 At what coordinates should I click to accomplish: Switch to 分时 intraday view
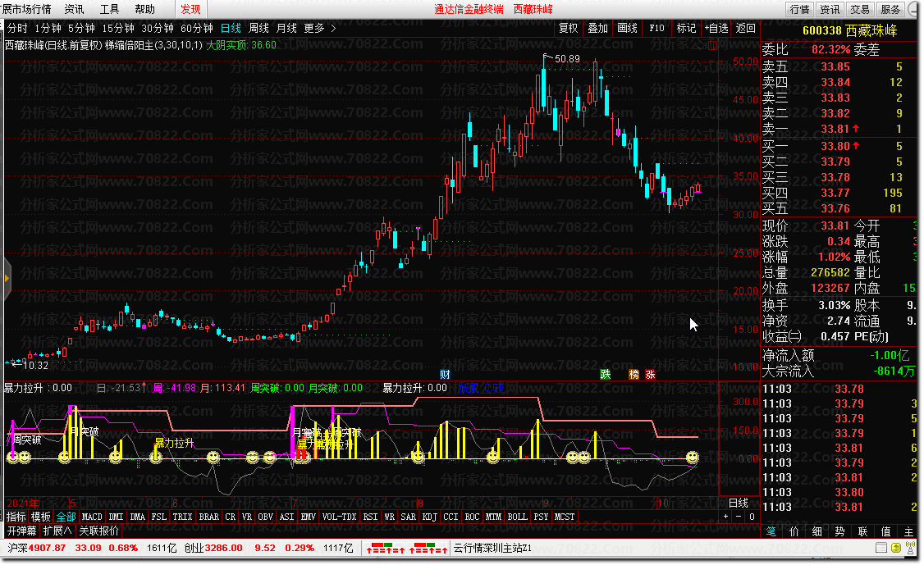17,28
